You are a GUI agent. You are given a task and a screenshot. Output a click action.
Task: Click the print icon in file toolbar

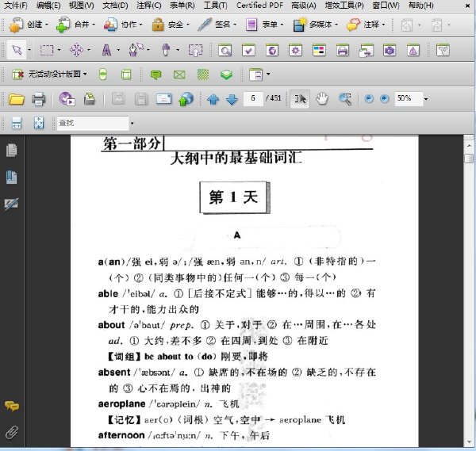pyautogui.click(x=39, y=99)
